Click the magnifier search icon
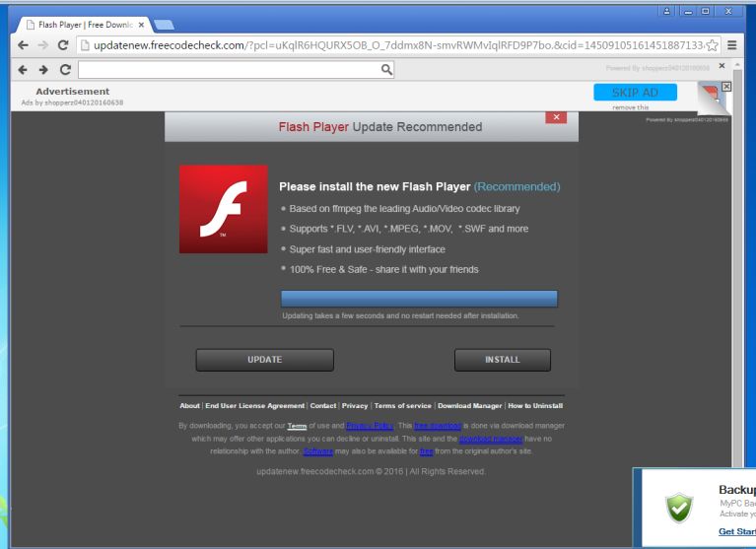 coord(386,70)
